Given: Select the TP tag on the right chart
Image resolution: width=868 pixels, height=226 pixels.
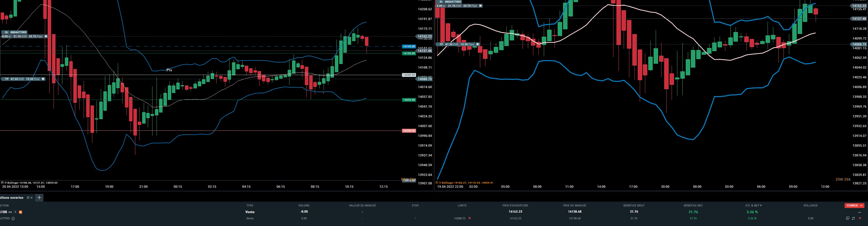Looking at the screenshot, I should pyautogui.click(x=441, y=44).
